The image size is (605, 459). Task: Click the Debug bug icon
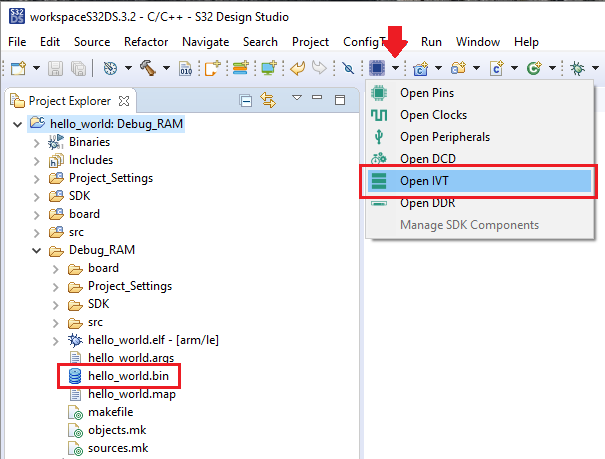(577, 68)
